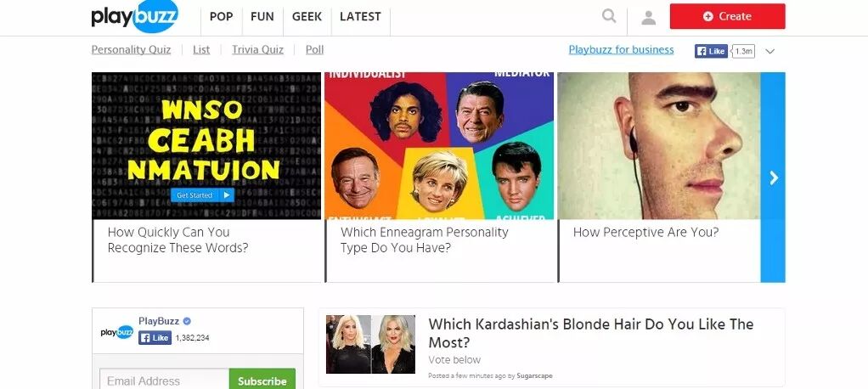This screenshot has height=389, width=868.
Task: Filter by Trivia Quiz
Action: click(x=257, y=50)
